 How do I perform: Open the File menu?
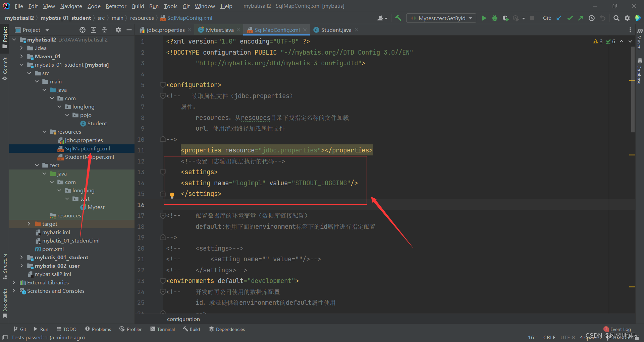(19, 6)
